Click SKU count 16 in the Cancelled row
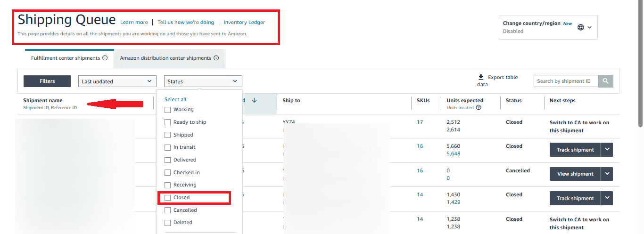644x234 pixels. point(420,170)
